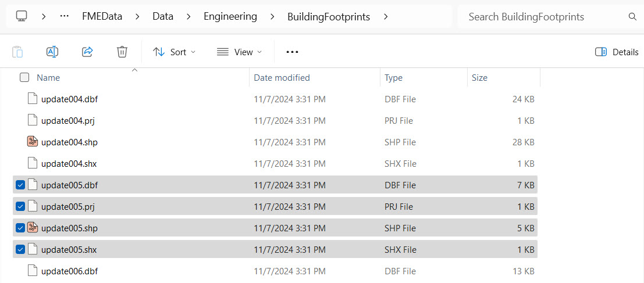Select the update006.dbf file

[x=69, y=271]
